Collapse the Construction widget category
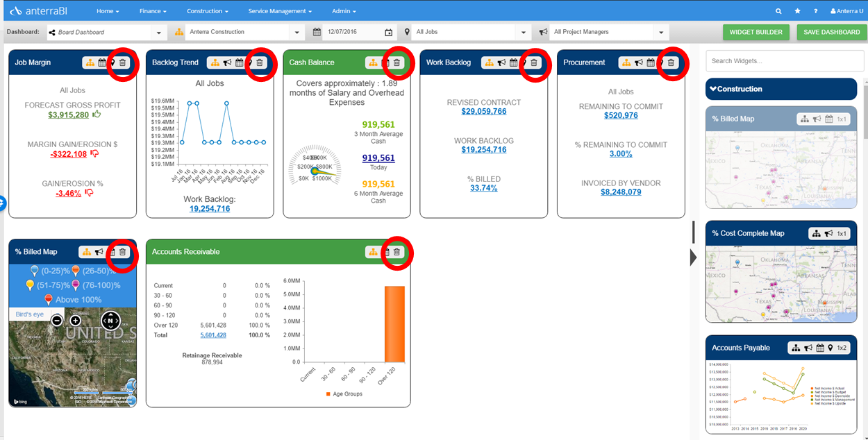Screen dimensions: 868x440 tap(781, 89)
